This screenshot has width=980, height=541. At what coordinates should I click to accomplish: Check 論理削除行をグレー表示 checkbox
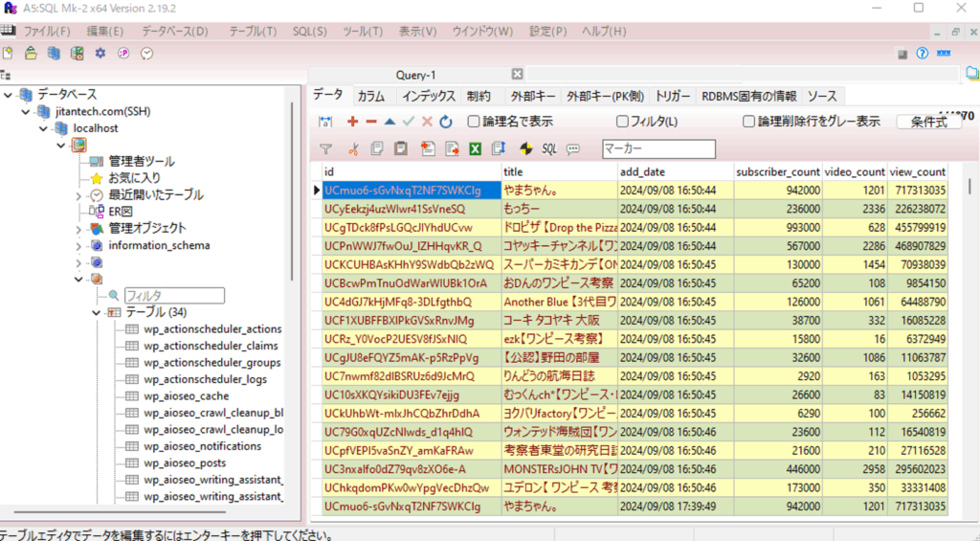(748, 122)
